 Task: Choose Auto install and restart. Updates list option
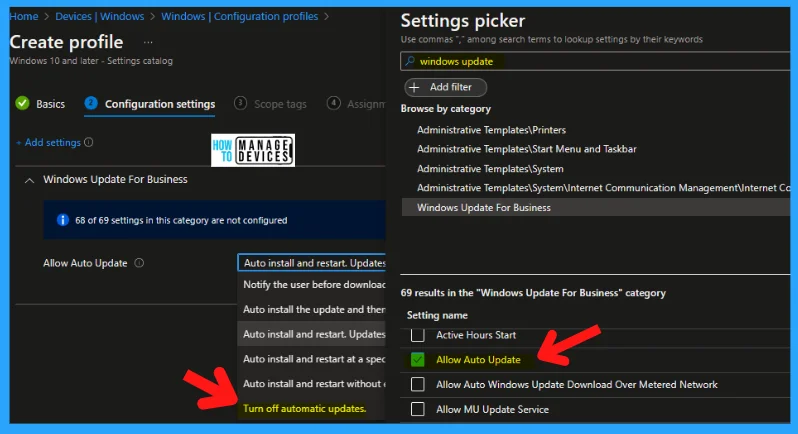311,334
